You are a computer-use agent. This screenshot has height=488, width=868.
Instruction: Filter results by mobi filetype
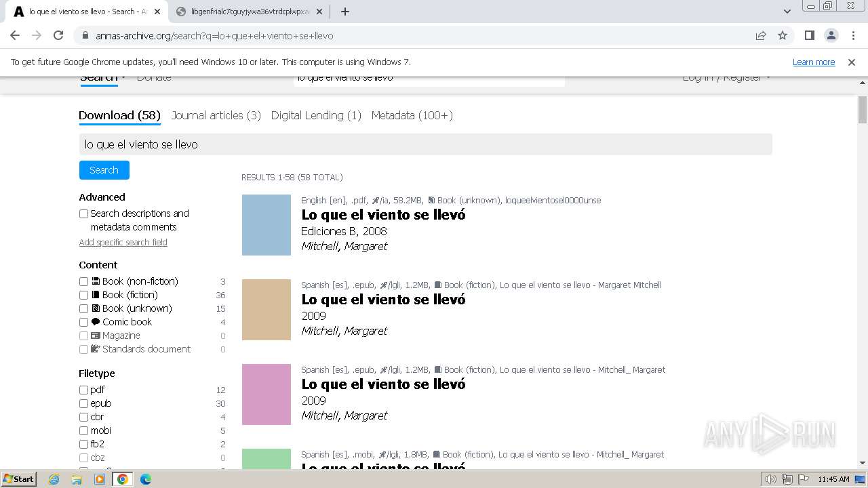(x=83, y=430)
